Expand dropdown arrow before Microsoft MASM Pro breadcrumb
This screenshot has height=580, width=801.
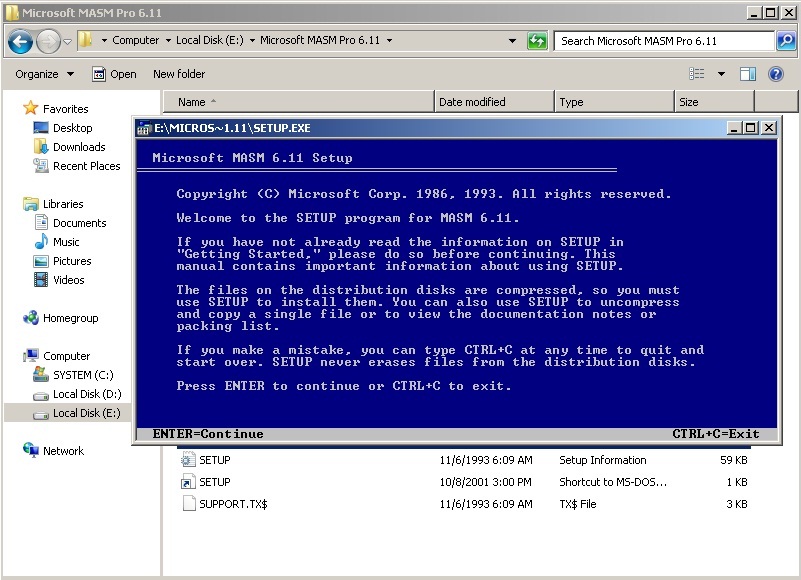[x=252, y=40]
